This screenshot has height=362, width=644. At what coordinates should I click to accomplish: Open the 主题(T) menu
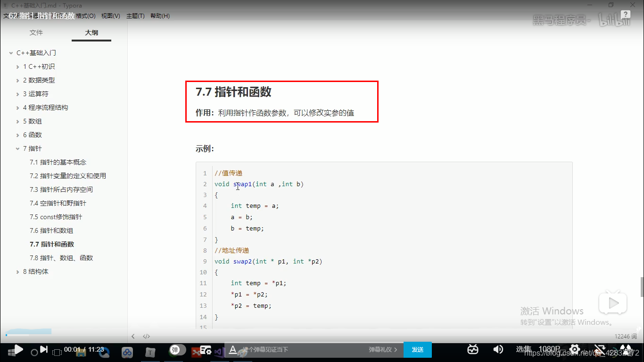pos(135,16)
